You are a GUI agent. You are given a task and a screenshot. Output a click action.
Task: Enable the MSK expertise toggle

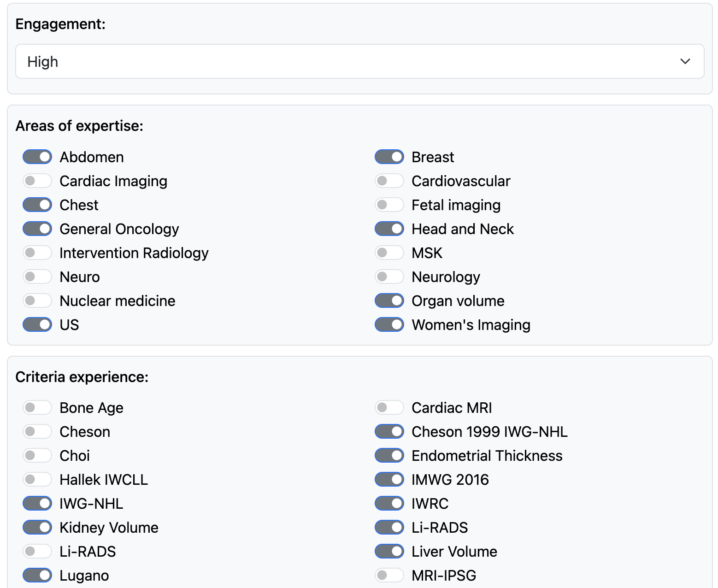(x=389, y=253)
